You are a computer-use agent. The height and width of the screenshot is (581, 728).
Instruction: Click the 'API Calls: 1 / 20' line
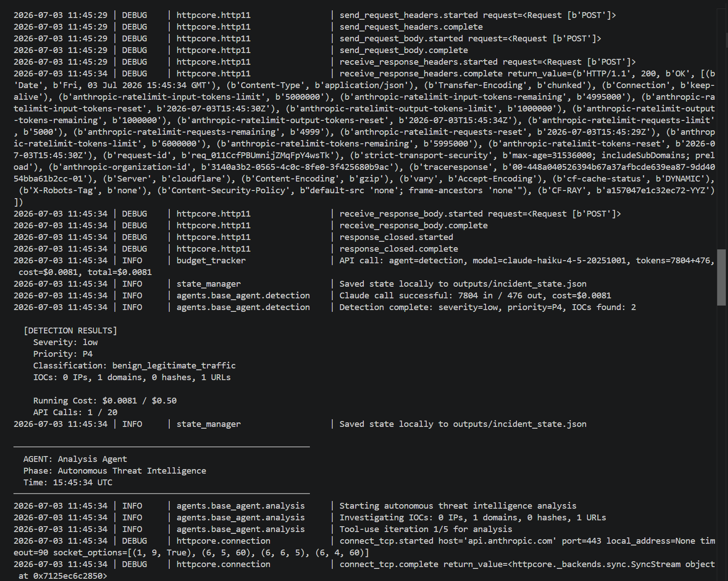(75, 412)
